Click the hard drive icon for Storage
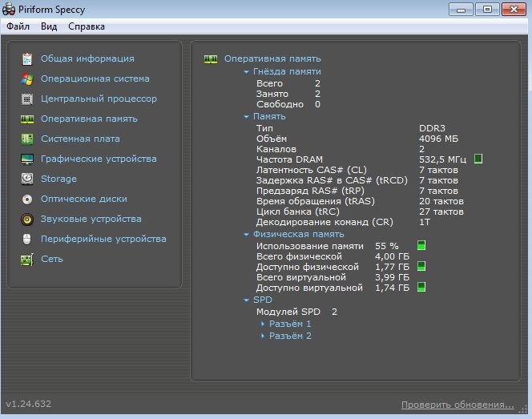The image size is (532, 419). pos(27,179)
